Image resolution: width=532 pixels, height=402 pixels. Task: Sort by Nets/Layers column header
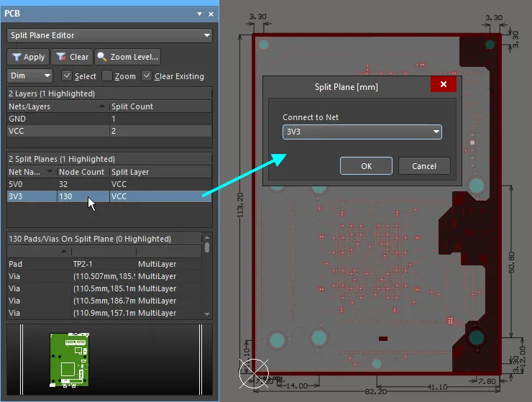tap(58, 106)
